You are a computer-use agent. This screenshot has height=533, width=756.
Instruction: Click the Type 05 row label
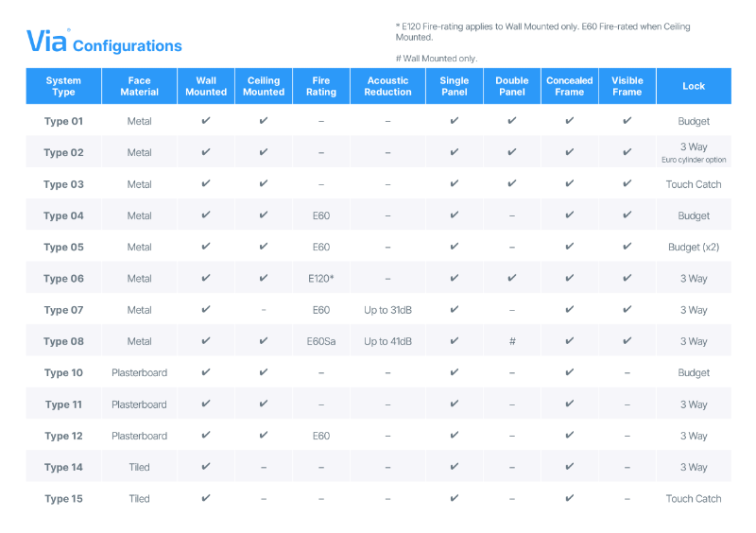click(x=63, y=247)
